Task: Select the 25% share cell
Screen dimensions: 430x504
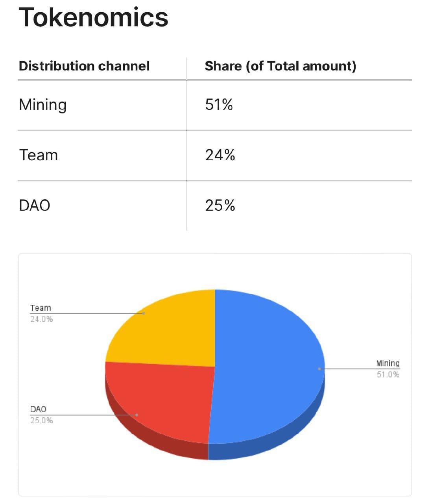Action: [x=220, y=206]
